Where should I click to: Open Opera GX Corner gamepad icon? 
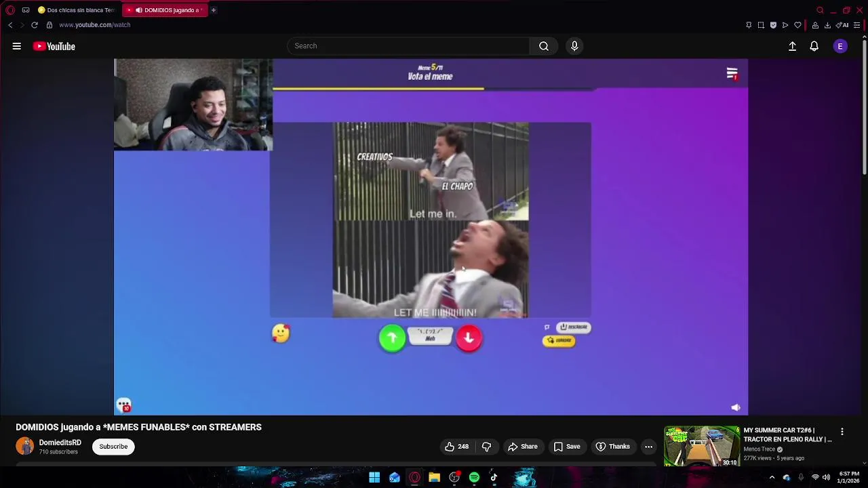[x=26, y=10]
